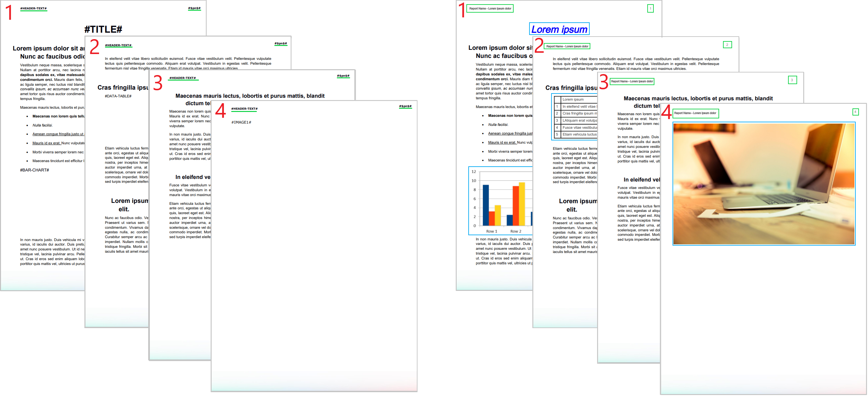Image resolution: width=868 pixels, height=397 pixels.
Task: Click table row "Cras fringilla ipsum"
Action: coord(575,113)
